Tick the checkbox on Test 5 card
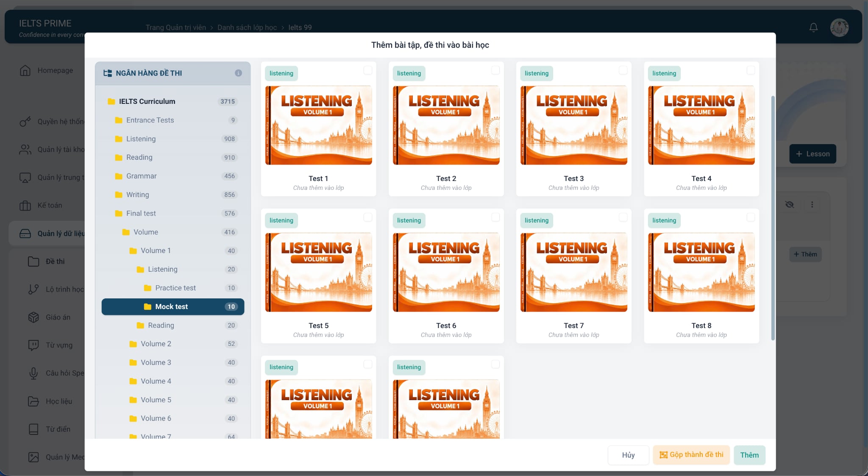Image resolution: width=868 pixels, height=476 pixels. (368, 217)
